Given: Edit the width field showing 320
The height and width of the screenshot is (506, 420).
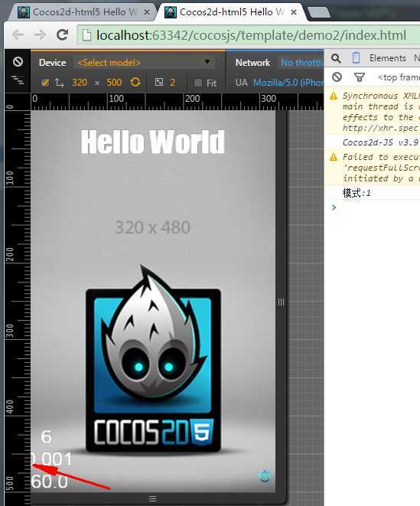Looking at the screenshot, I should 80,82.
